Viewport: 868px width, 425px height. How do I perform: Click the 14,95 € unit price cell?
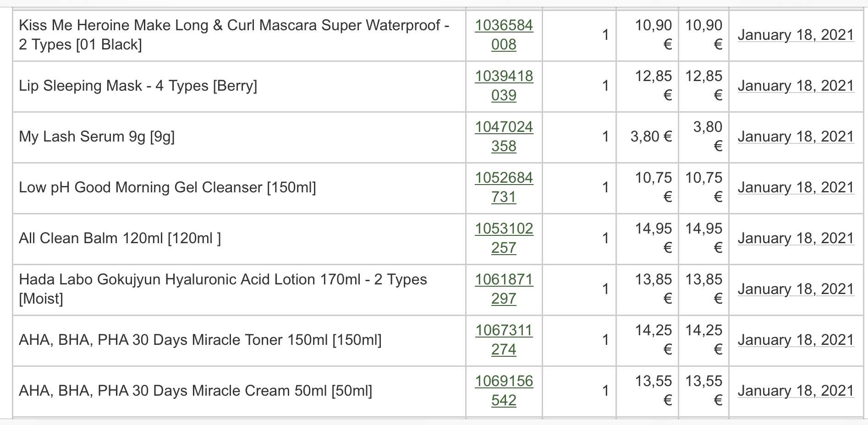click(647, 239)
